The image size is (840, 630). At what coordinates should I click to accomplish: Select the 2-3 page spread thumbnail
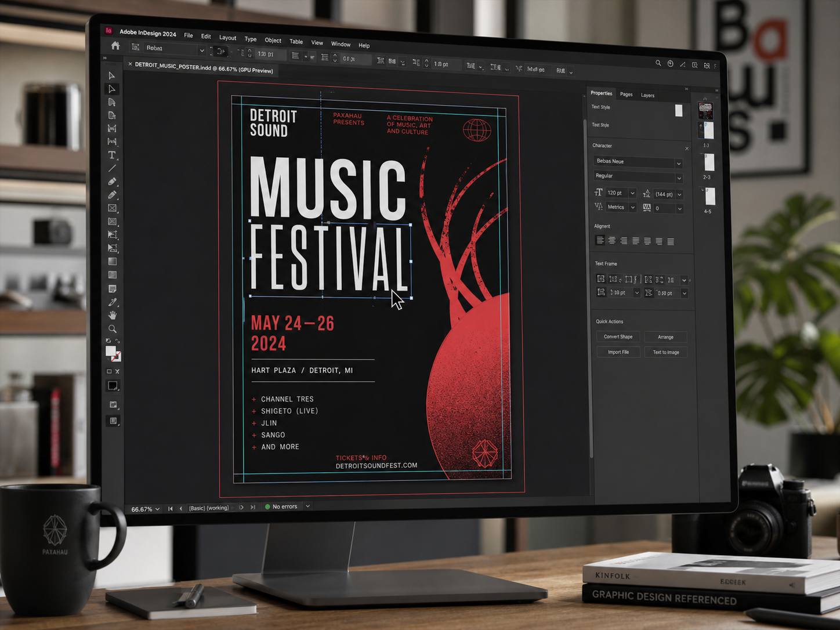708,162
